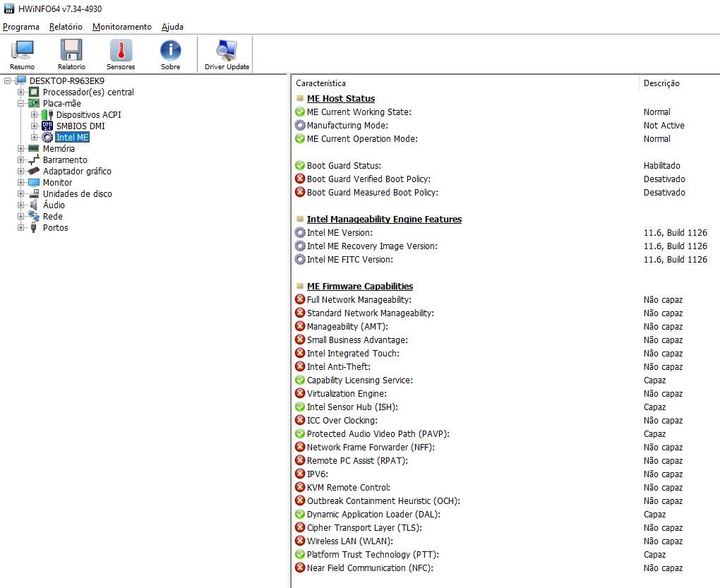Click section icon beside ME Host Status
Screen dimensions: 720x588
click(x=300, y=98)
